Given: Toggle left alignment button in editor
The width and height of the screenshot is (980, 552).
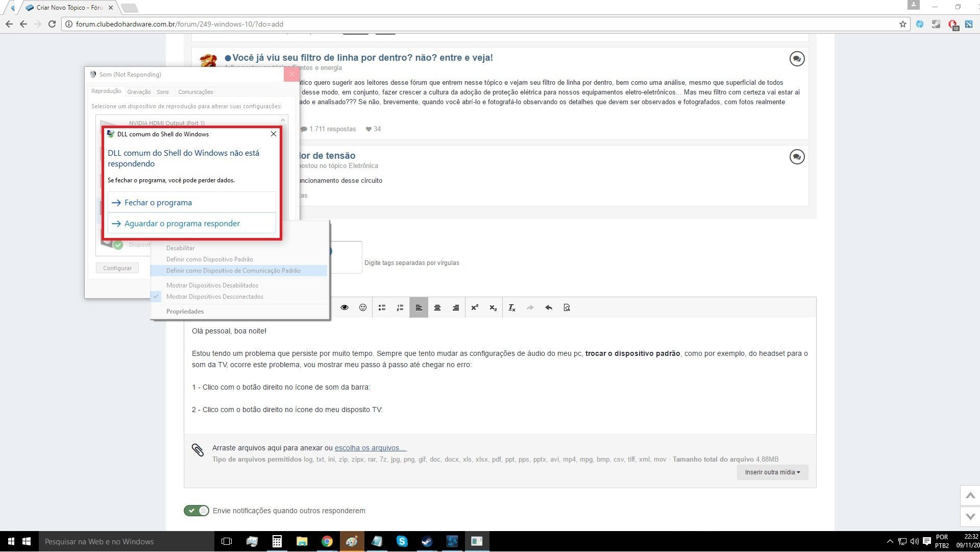Looking at the screenshot, I should point(419,307).
